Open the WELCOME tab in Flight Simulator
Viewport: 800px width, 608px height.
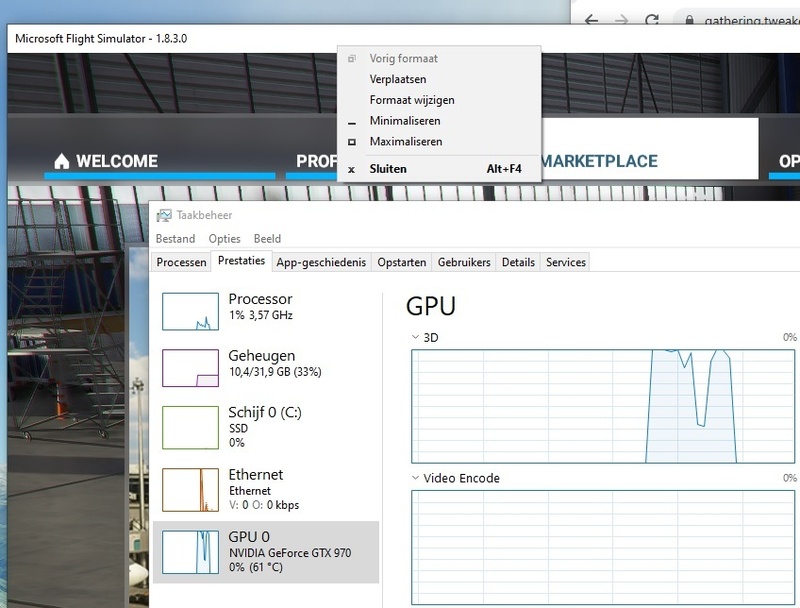pyautogui.click(x=159, y=162)
